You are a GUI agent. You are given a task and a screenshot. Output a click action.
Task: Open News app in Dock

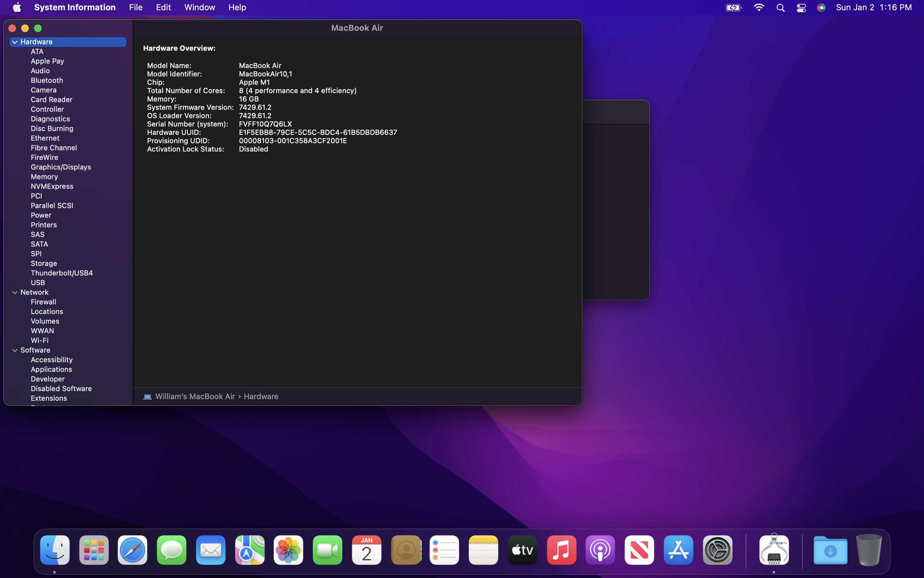click(x=639, y=550)
